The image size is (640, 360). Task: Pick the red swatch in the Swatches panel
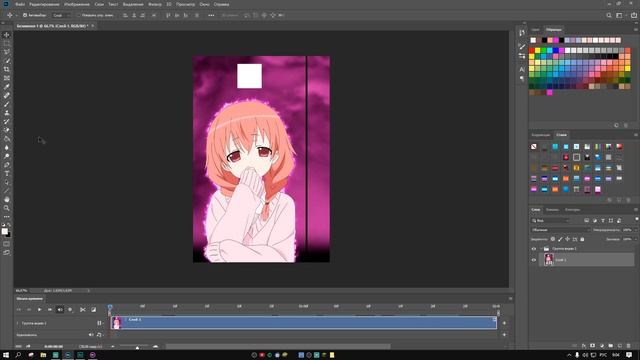(x=531, y=51)
